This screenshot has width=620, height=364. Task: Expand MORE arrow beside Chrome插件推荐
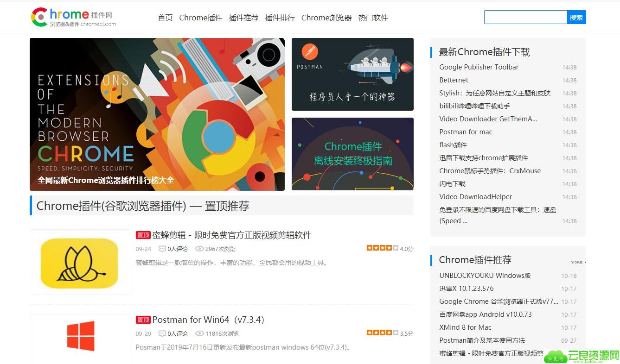click(x=578, y=262)
